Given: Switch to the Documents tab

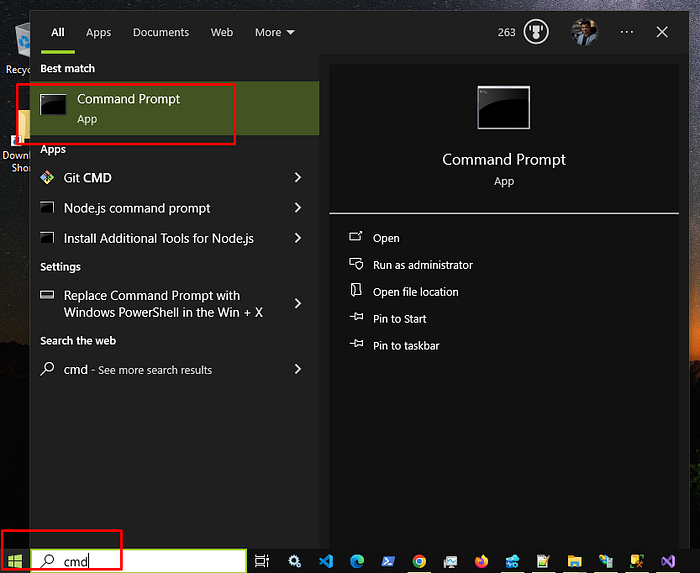Looking at the screenshot, I should point(161,32).
